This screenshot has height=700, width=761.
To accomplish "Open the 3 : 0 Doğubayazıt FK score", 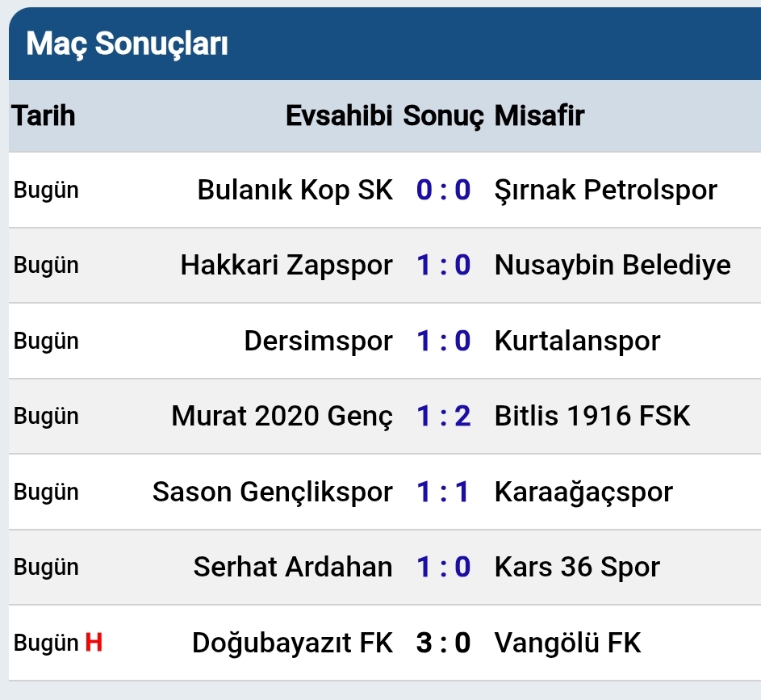I will [443, 643].
